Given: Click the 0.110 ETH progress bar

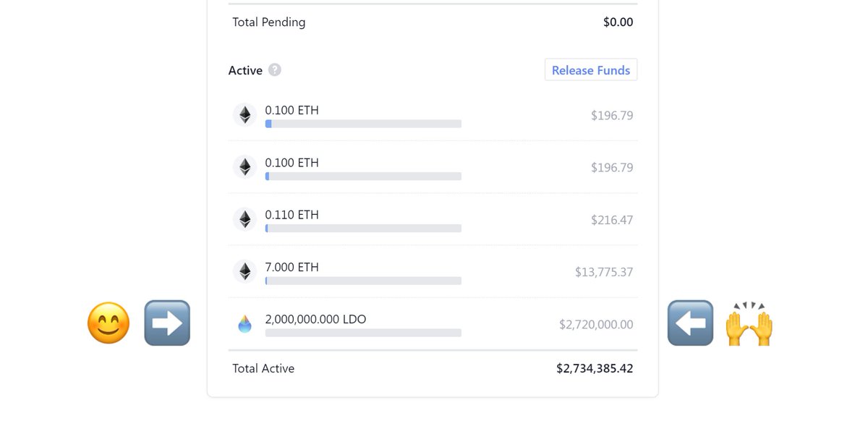Looking at the screenshot, I should click(363, 229).
